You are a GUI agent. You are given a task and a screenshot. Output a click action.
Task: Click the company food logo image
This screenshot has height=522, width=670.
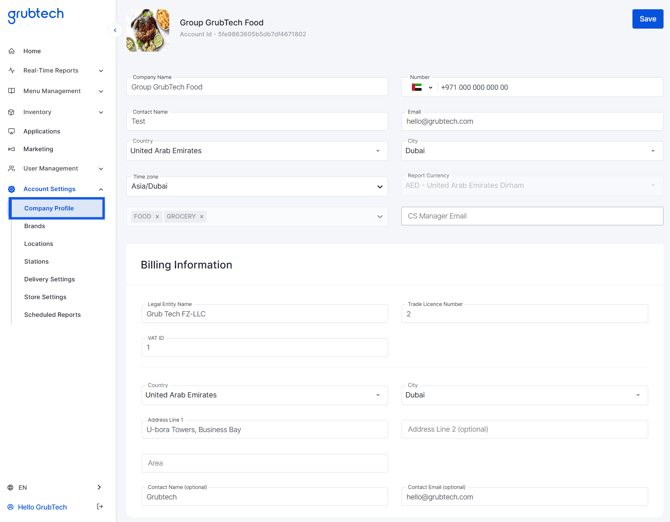point(148,30)
